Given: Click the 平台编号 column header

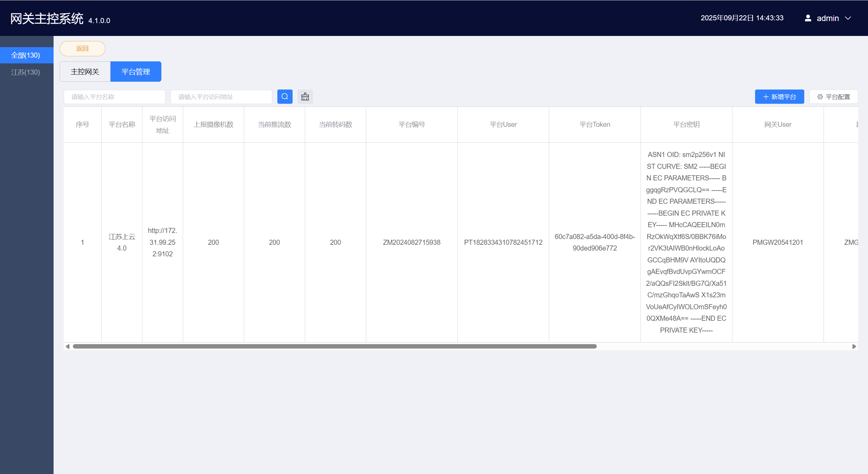Looking at the screenshot, I should click(x=412, y=124).
